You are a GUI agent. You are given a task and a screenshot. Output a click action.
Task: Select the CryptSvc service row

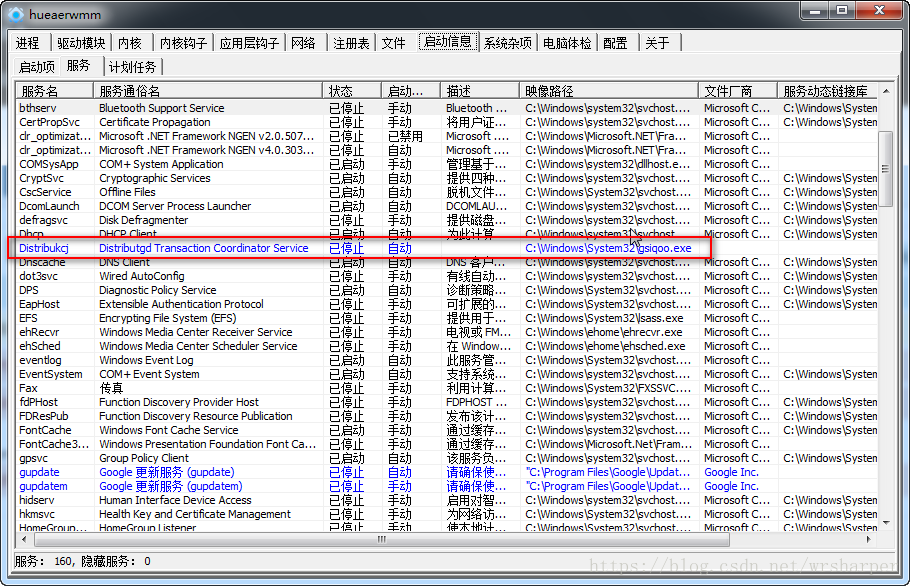pyautogui.click(x=447, y=178)
